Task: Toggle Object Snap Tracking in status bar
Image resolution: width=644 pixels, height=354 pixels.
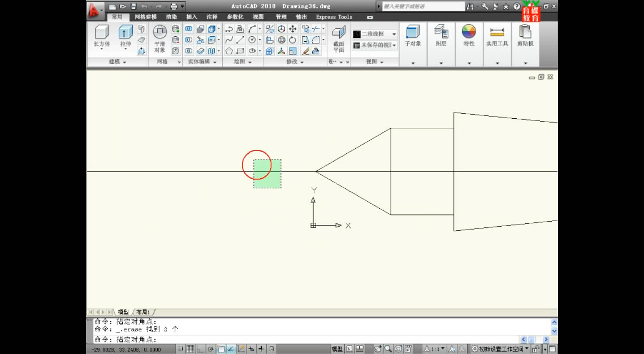Action: coord(231,349)
